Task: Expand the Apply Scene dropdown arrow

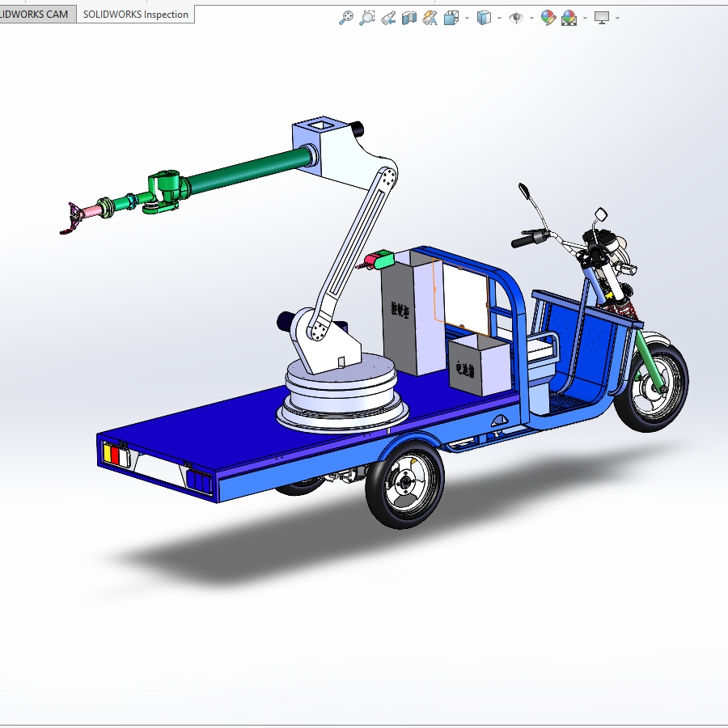Action: pyautogui.click(x=585, y=18)
